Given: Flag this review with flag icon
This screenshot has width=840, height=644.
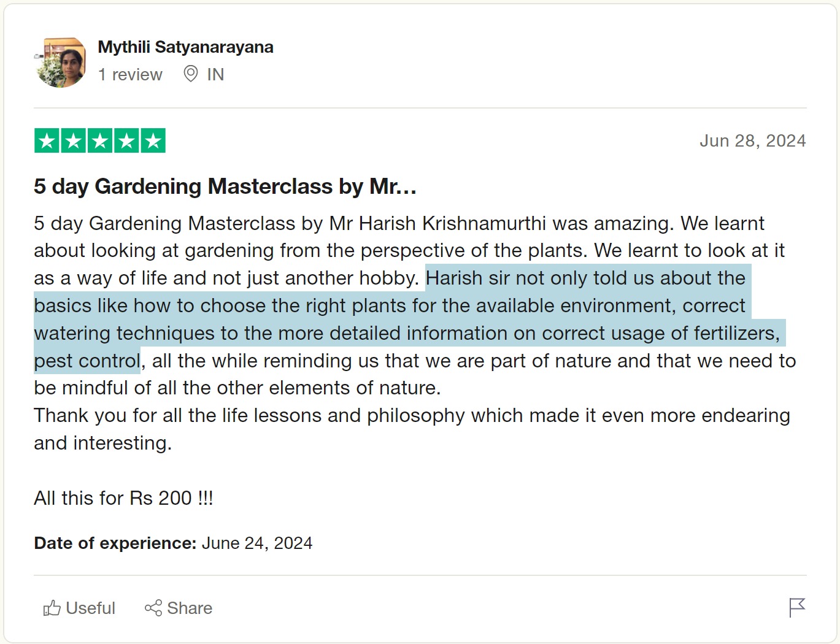Looking at the screenshot, I should tap(796, 607).
